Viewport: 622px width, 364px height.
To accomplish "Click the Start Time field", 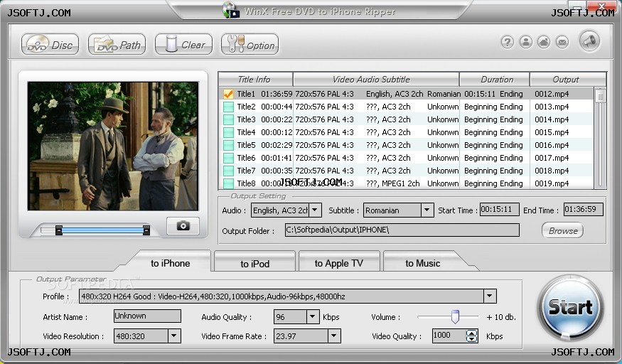I will click(x=499, y=209).
